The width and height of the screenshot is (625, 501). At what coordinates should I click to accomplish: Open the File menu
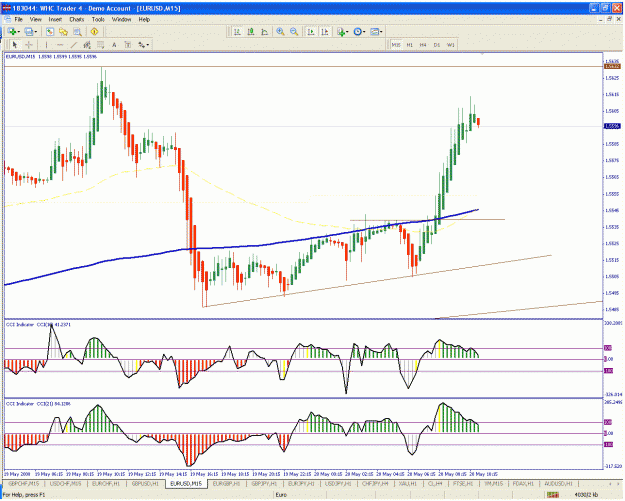19,19
